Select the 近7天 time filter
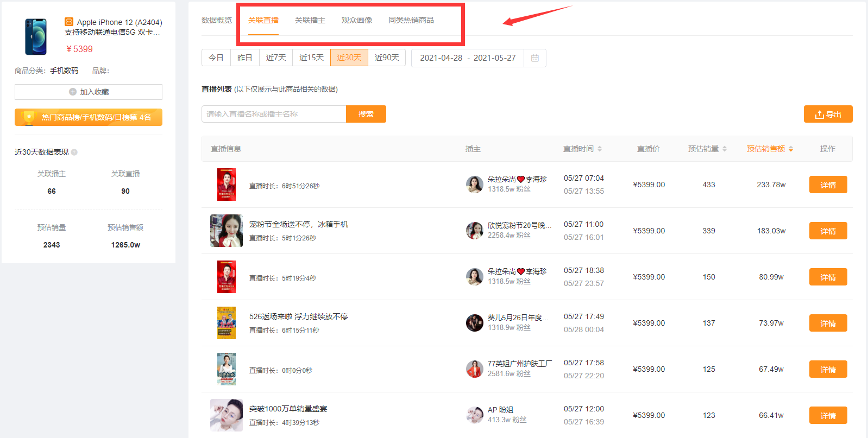 click(276, 58)
